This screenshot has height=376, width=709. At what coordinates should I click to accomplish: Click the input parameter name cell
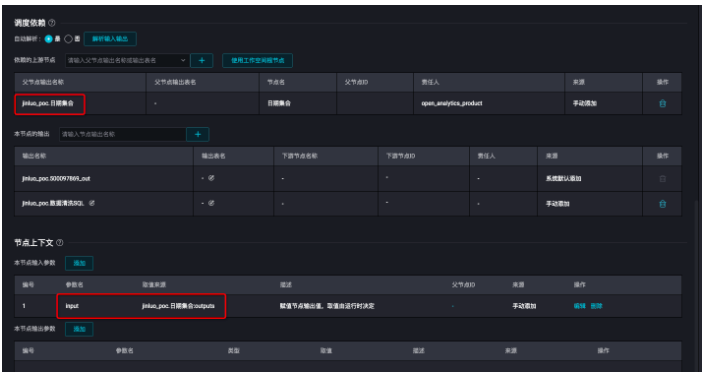click(72, 306)
